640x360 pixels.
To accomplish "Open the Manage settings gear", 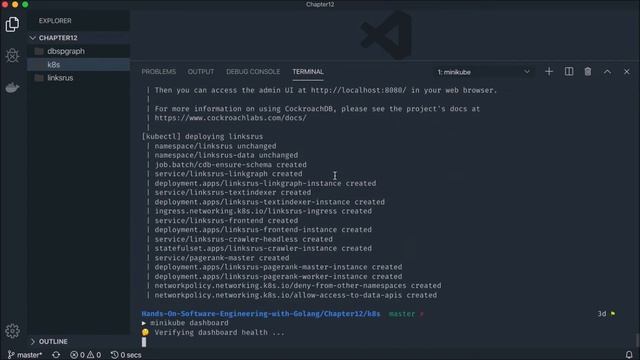I will (12, 331).
